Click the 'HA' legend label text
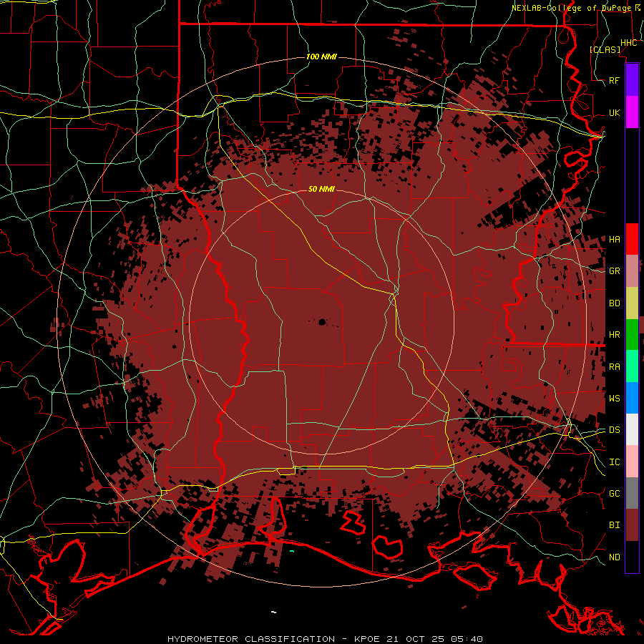Viewport: 644px width, 644px height. (x=615, y=239)
